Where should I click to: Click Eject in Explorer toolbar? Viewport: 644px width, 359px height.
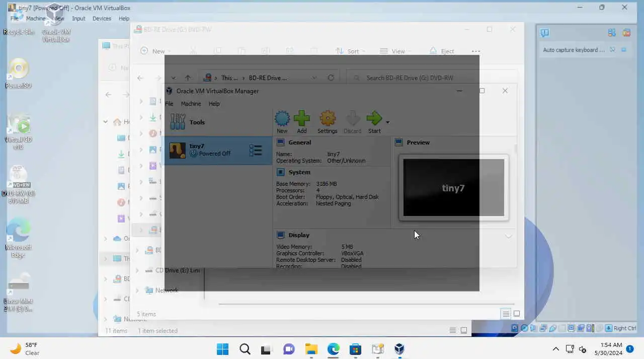[x=442, y=51]
